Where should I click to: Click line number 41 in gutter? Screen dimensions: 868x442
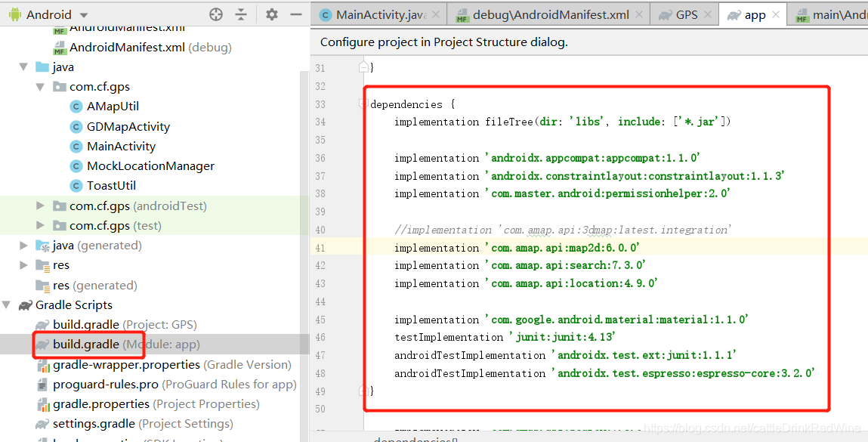click(x=320, y=248)
